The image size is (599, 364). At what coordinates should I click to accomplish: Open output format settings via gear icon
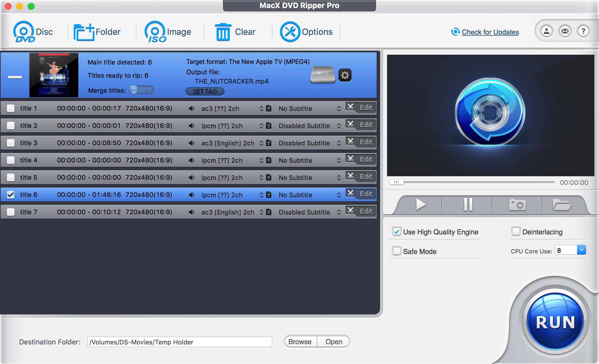click(345, 75)
